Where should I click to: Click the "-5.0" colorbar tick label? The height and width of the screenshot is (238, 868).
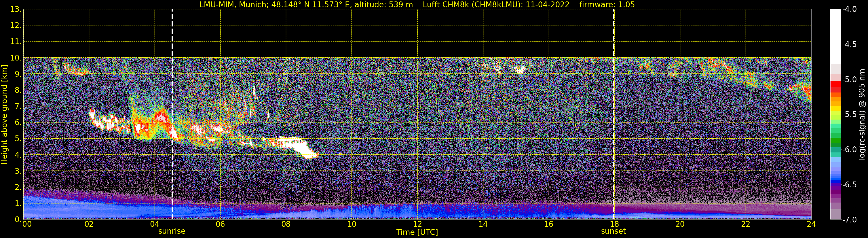850,80
